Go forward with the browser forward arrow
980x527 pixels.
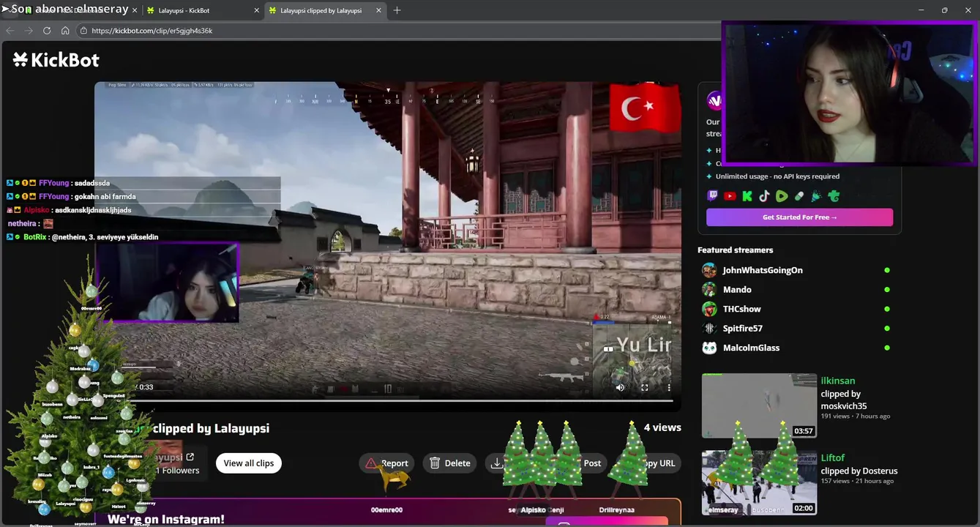29,31
